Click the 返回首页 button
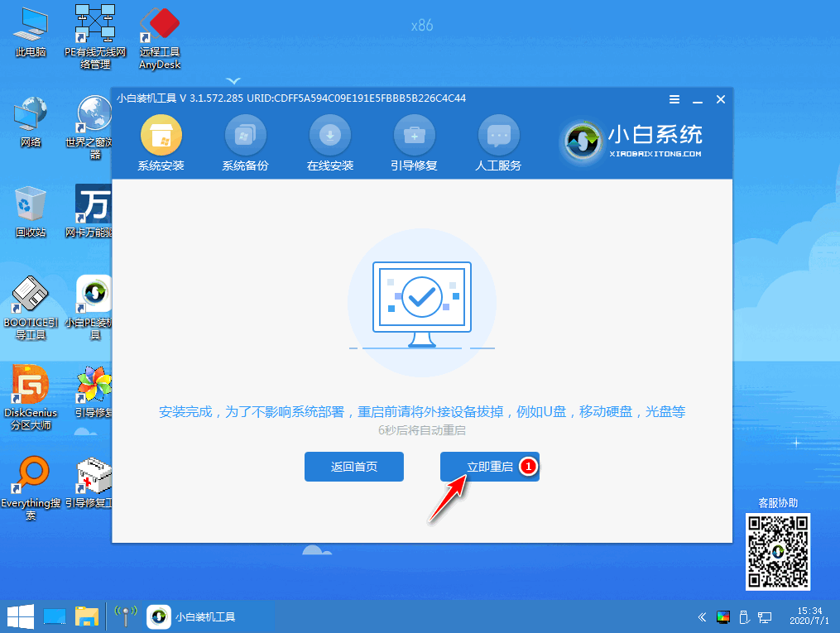This screenshot has width=840, height=633. [353, 466]
